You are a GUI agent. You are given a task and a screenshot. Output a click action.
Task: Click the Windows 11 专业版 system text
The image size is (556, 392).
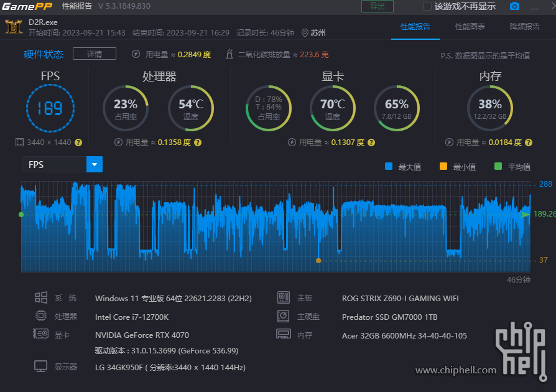click(x=174, y=298)
